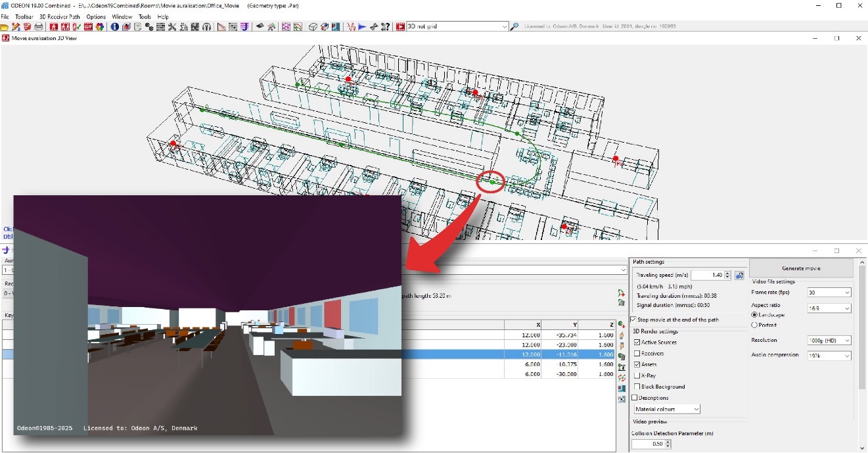Open the Material colours dropdown
Image resolution: width=868 pixels, height=453 pixels.
point(667,409)
